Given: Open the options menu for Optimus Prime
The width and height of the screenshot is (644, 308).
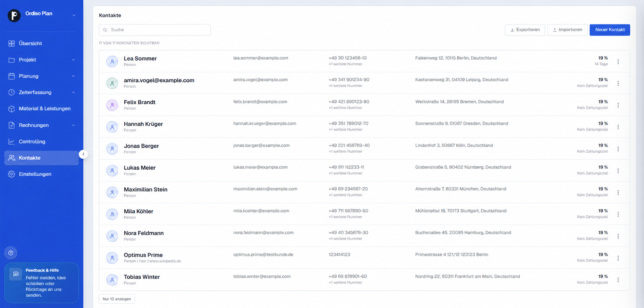Looking at the screenshot, I should (618, 258).
